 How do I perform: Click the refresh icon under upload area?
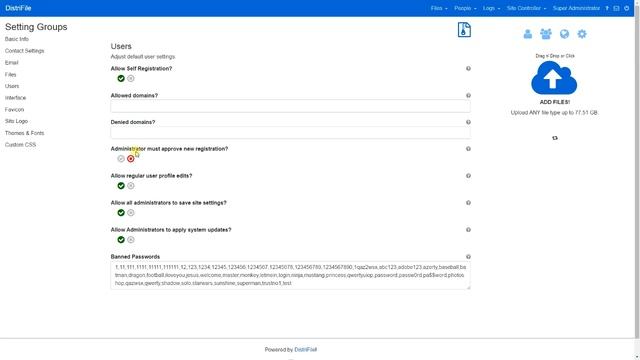point(555,138)
